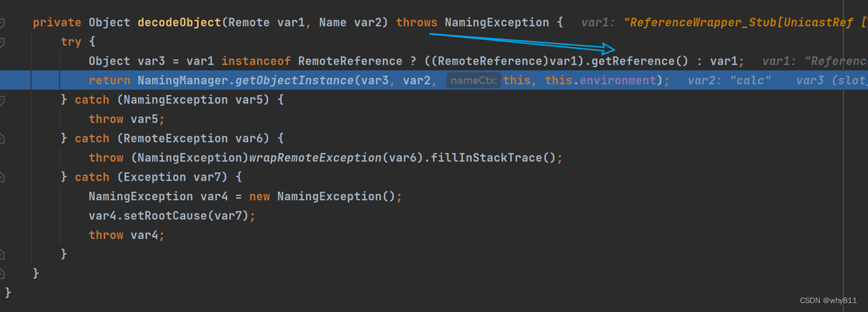Click the fillInStackTrace() call

tap(494, 157)
